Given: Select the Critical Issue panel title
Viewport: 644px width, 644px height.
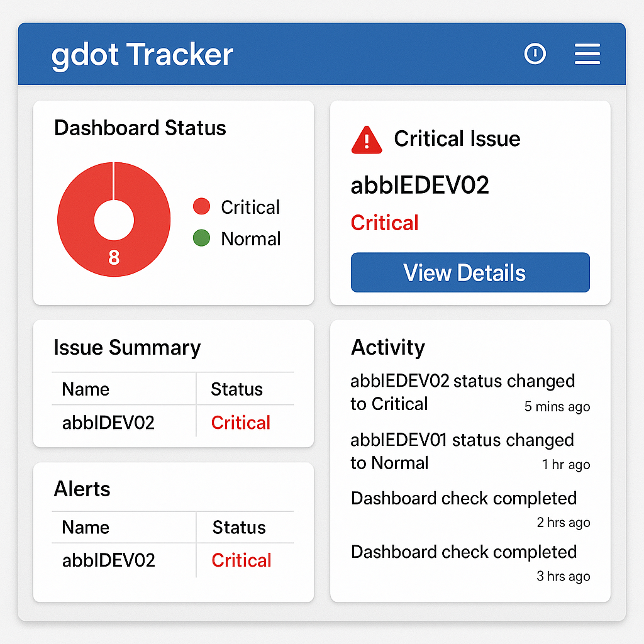Looking at the screenshot, I should point(457,139).
